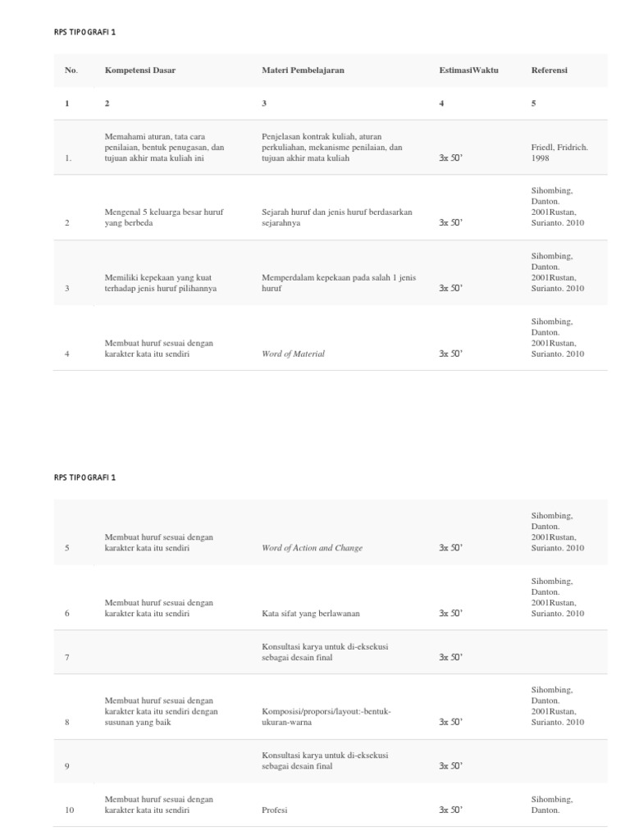Select the "Referensi" column header
Screen dimensions: 630x840
[549, 71]
